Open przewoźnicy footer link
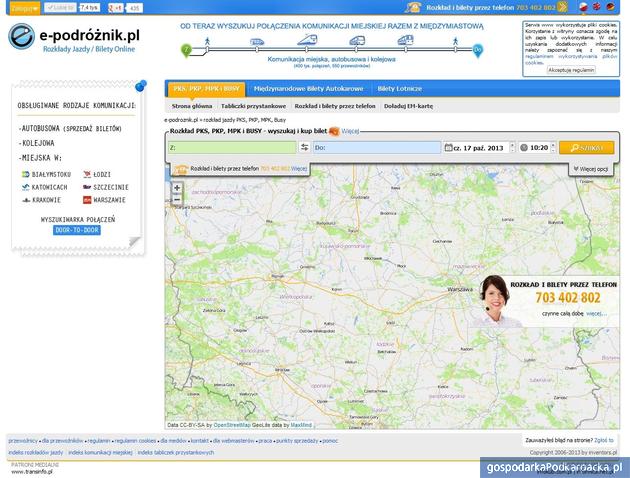This screenshot has width=630, height=478. click(23, 441)
